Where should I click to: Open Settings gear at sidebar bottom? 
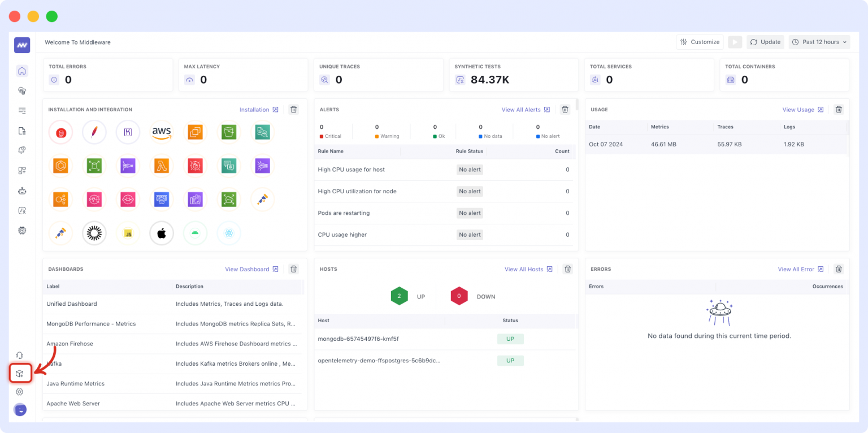(x=21, y=392)
